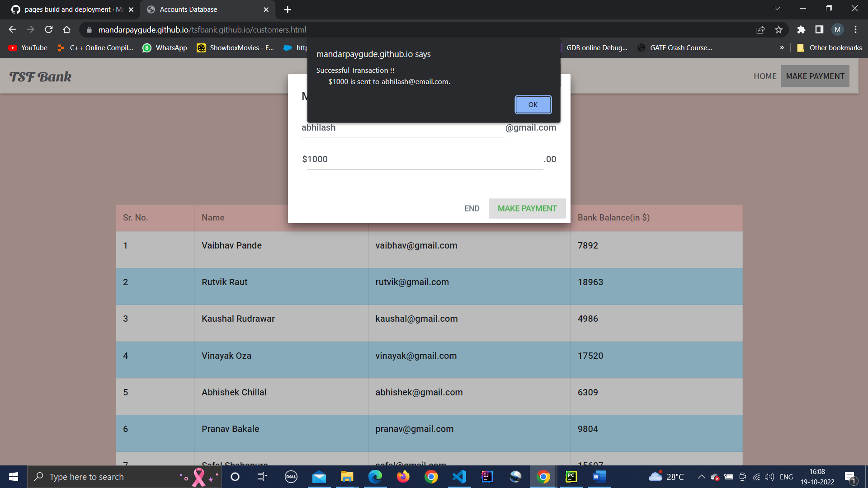Screen dimensions: 868x488
Task: Open the Extensions puzzle icon
Action: tap(801, 29)
